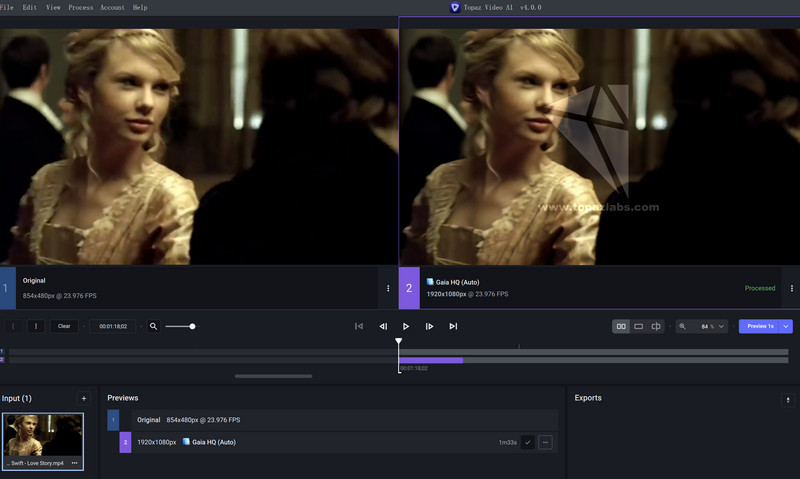Viewport: 800px width, 479px height.
Task: Jump to the end of the video
Action: click(453, 326)
